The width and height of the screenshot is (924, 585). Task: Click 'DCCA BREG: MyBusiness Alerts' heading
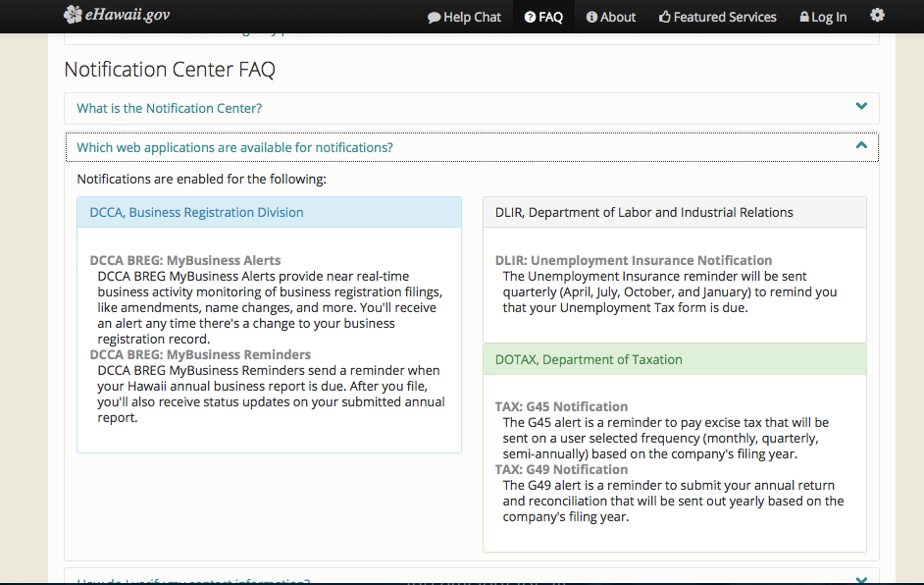(185, 261)
